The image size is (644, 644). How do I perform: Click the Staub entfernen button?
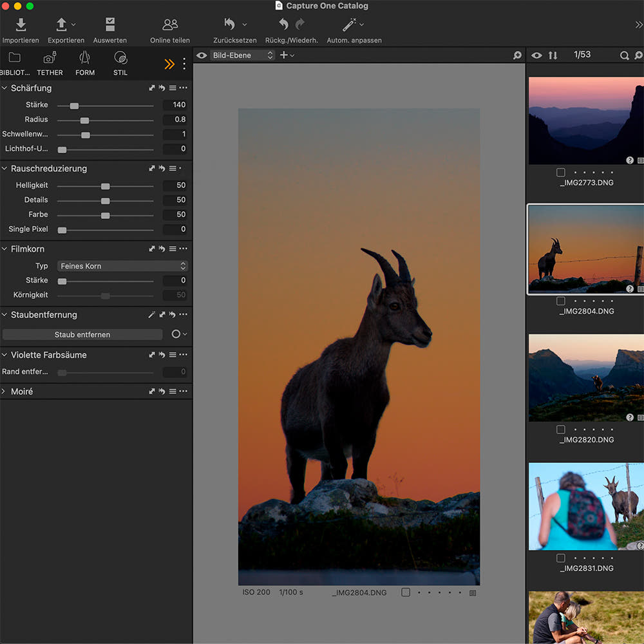tap(82, 335)
